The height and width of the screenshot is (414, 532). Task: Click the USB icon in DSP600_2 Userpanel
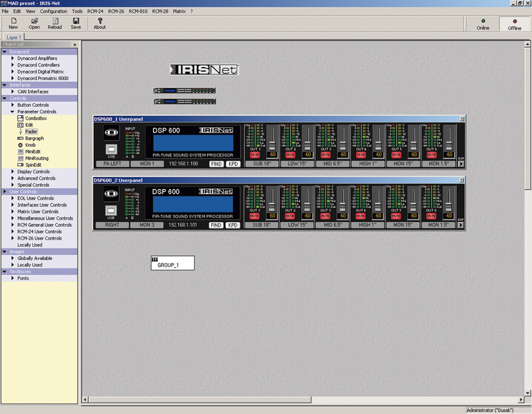point(111,211)
